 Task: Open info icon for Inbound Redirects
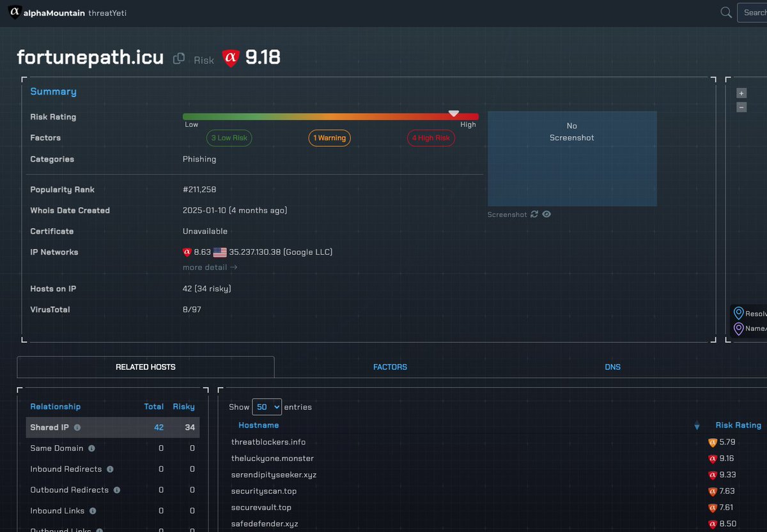tap(110, 469)
